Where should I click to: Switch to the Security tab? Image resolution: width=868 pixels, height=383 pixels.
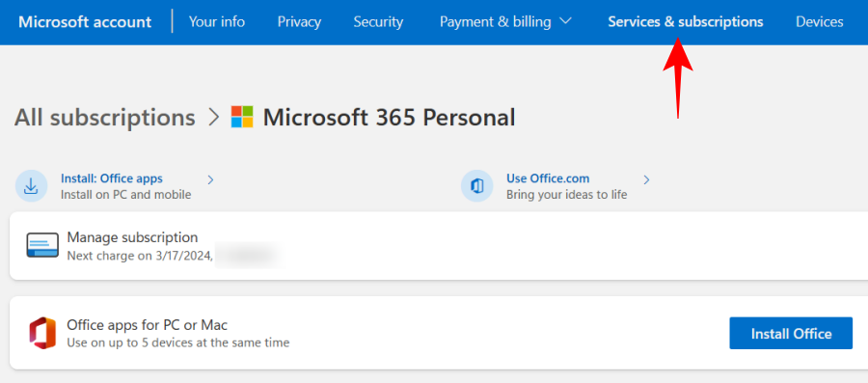click(378, 22)
